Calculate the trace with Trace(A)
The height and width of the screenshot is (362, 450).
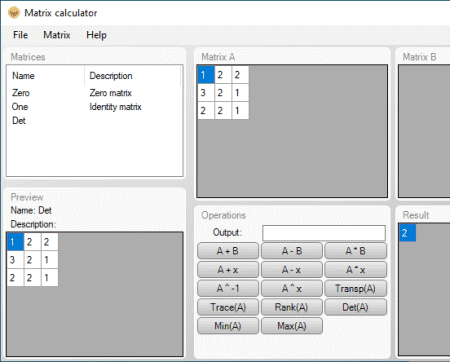pyautogui.click(x=228, y=307)
